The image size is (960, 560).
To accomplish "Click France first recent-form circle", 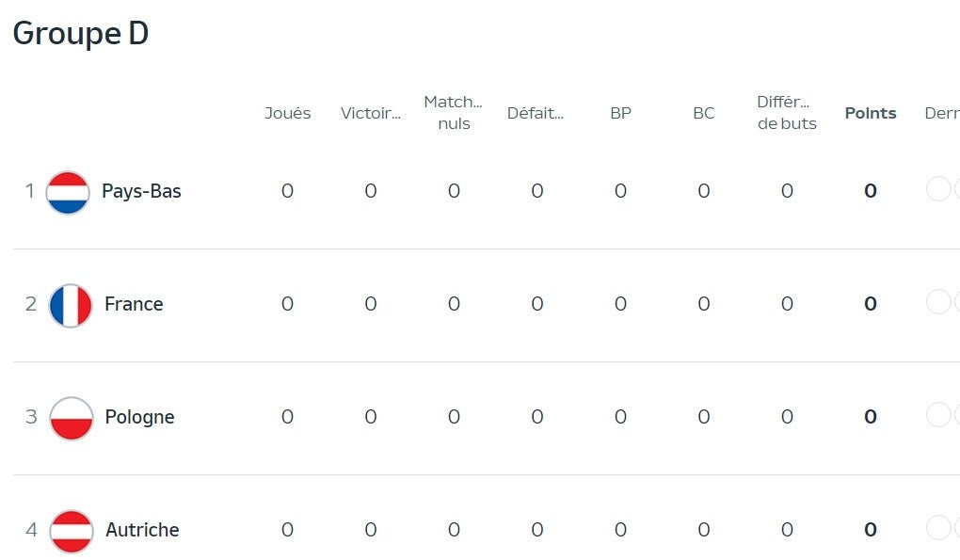I will pos(938,302).
